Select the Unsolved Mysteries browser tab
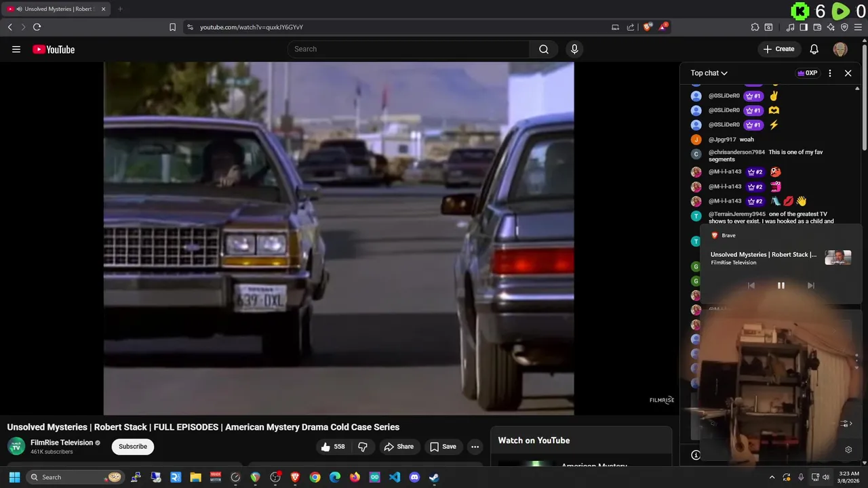Image resolution: width=868 pixels, height=488 pixels. click(x=56, y=9)
